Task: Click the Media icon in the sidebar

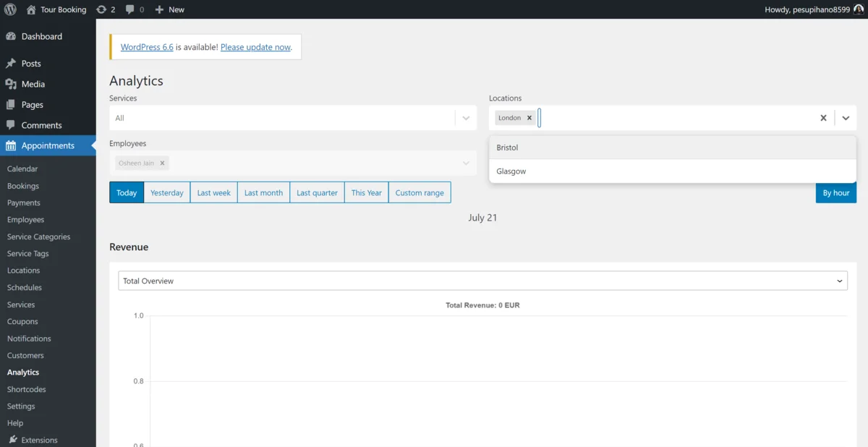Action: point(11,84)
